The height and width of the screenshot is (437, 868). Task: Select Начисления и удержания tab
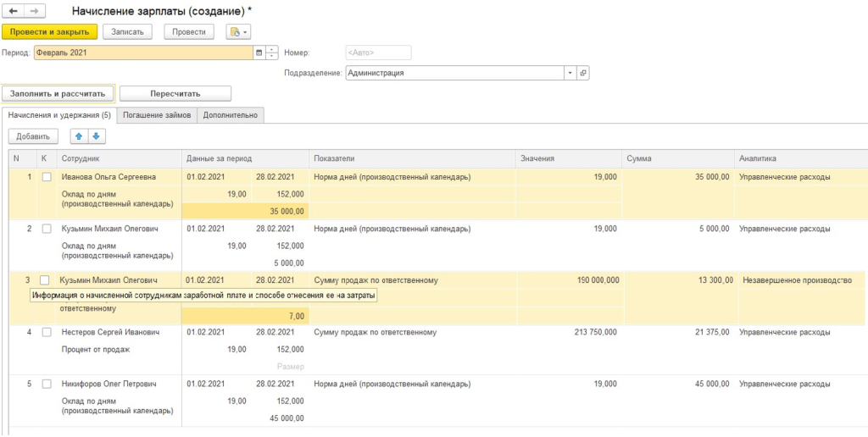point(60,115)
